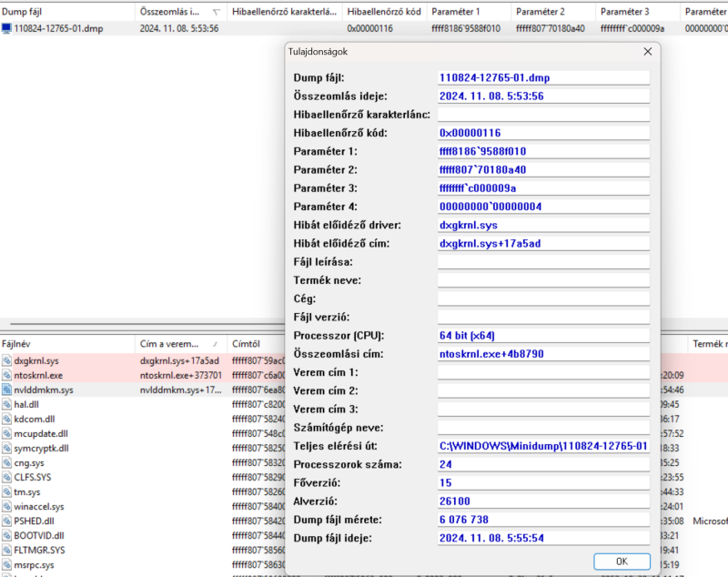Click the Paraméter 4 value field

pos(543,207)
